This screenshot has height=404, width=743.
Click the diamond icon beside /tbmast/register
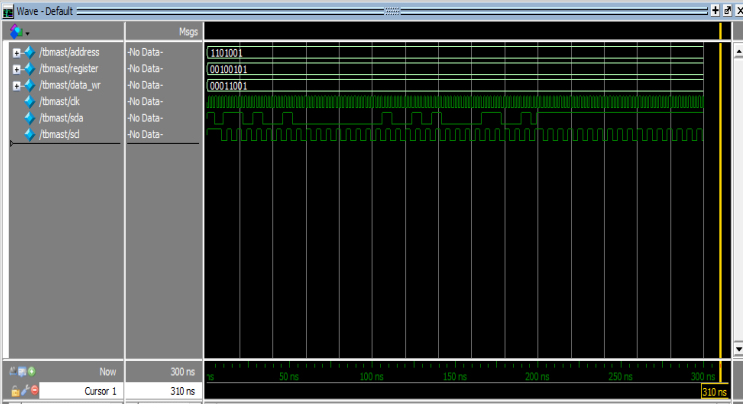coord(29,69)
